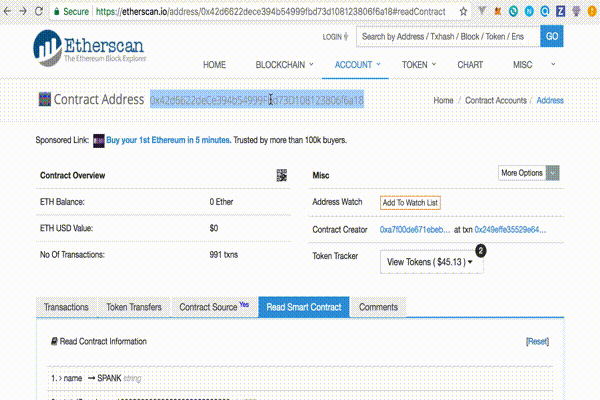Click the Read Contract Information book icon
Image resolution: width=600 pixels, height=400 pixels.
click(x=54, y=341)
